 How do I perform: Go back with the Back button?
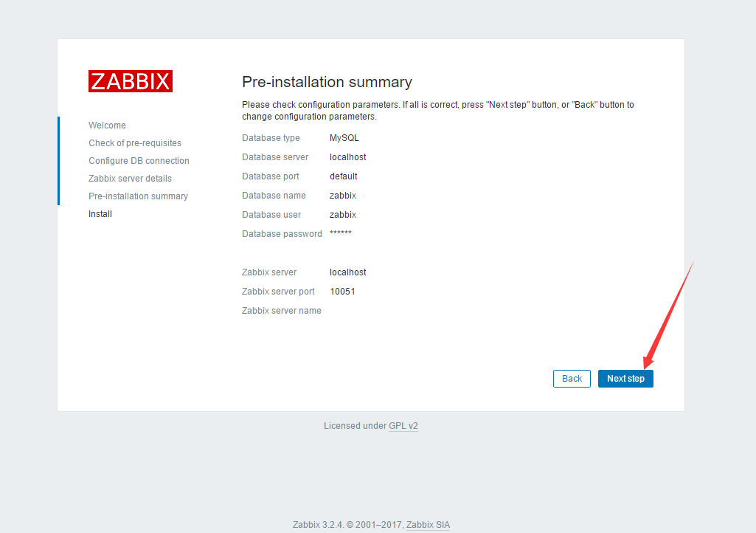(x=572, y=379)
